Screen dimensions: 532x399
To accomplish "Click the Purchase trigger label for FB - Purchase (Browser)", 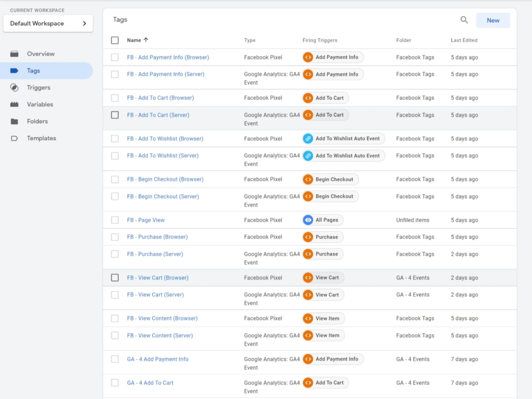I will pyautogui.click(x=327, y=237).
